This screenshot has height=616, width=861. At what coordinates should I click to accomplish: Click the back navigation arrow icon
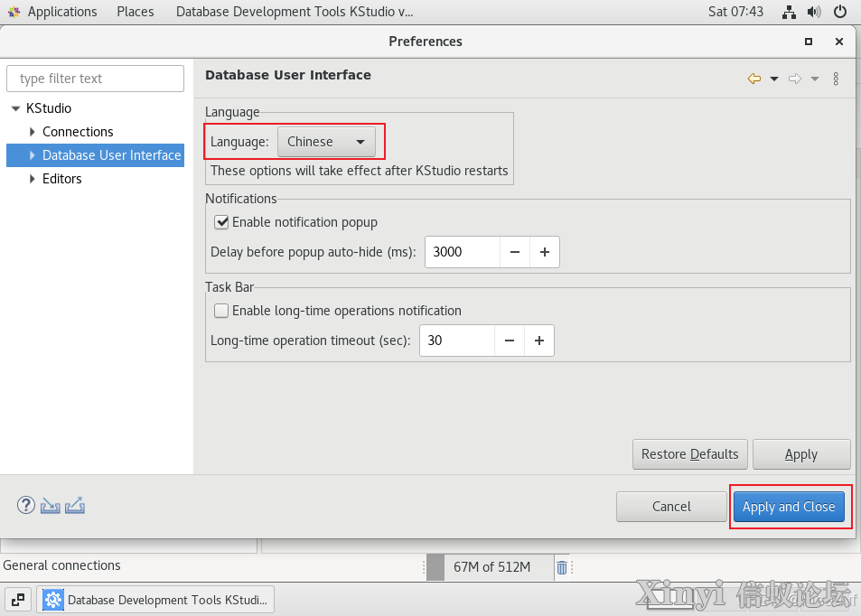753,79
